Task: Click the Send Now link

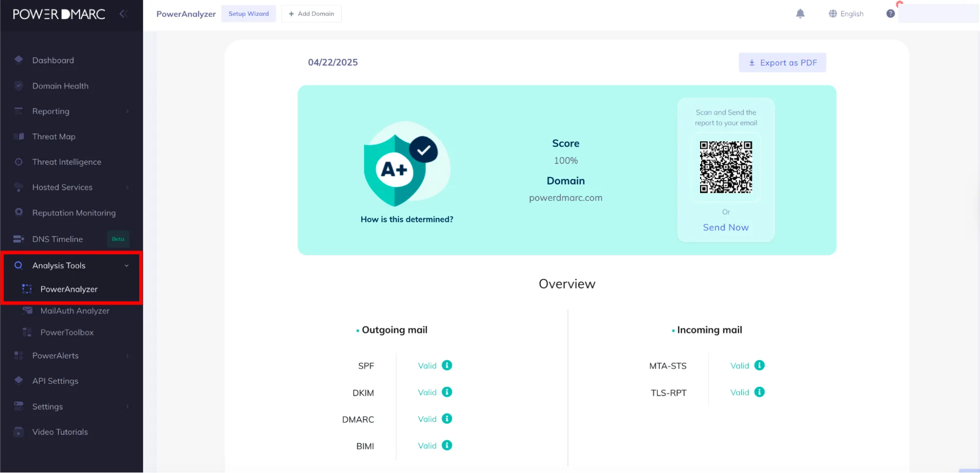Action: (x=726, y=227)
